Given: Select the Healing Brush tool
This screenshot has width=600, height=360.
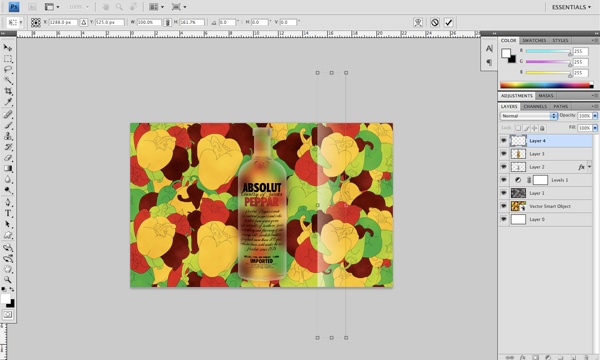Looking at the screenshot, I should click(8, 114).
